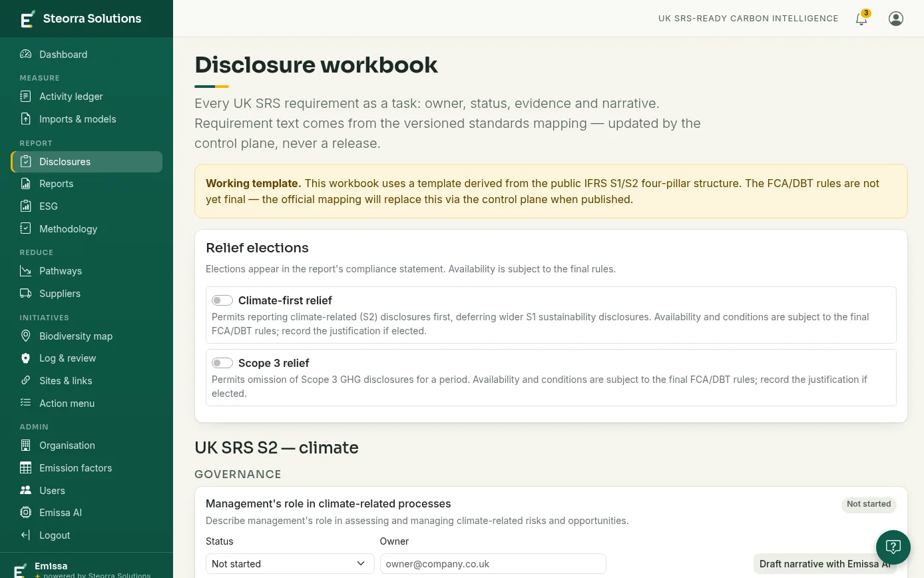
Task: Click the Organisation building icon
Action: pyautogui.click(x=25, y=445)
